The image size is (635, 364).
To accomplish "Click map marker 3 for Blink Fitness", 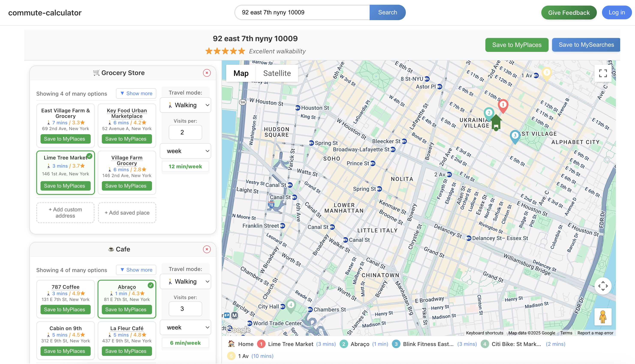I will [515, 137].
